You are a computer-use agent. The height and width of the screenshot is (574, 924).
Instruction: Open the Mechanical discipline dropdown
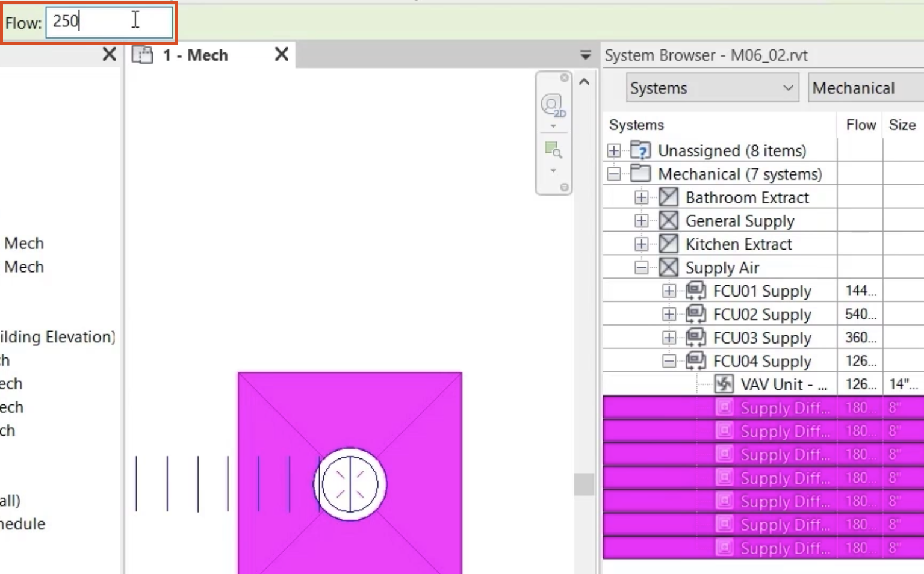866,88
